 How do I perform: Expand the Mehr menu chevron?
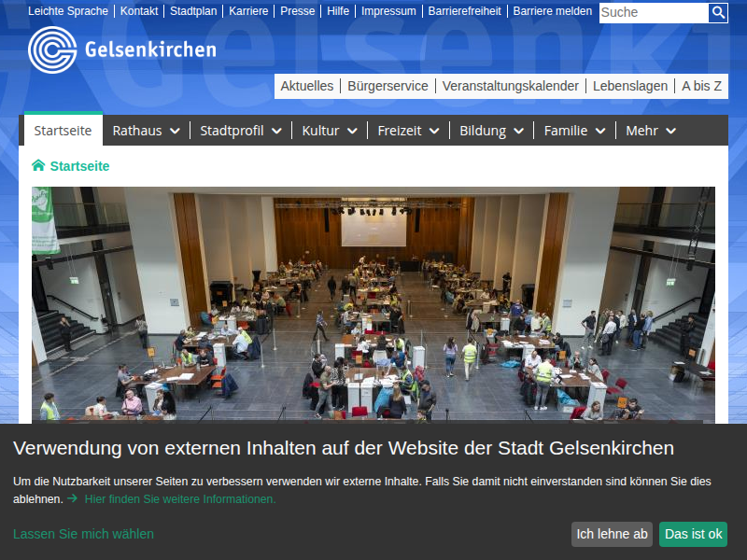[x=670, y=132]
